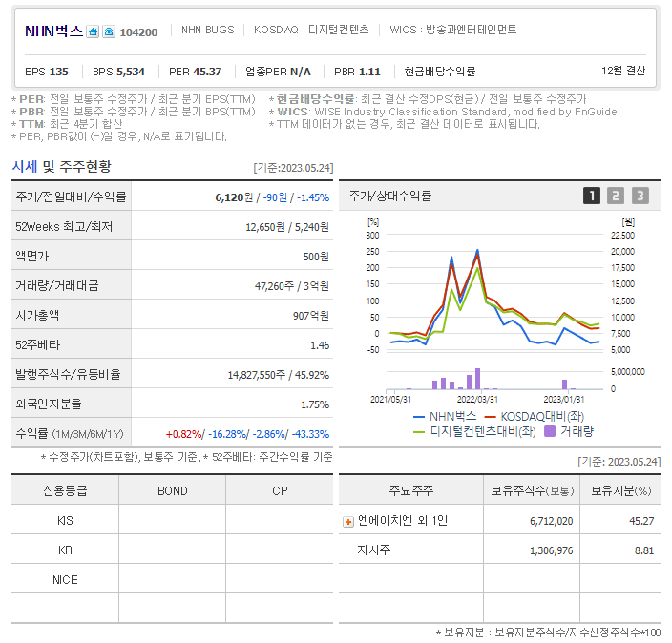Click the WICS : 방송과엔터테인먼트 classification text
This screenshot has width=672, height=643.
[453, 30]
